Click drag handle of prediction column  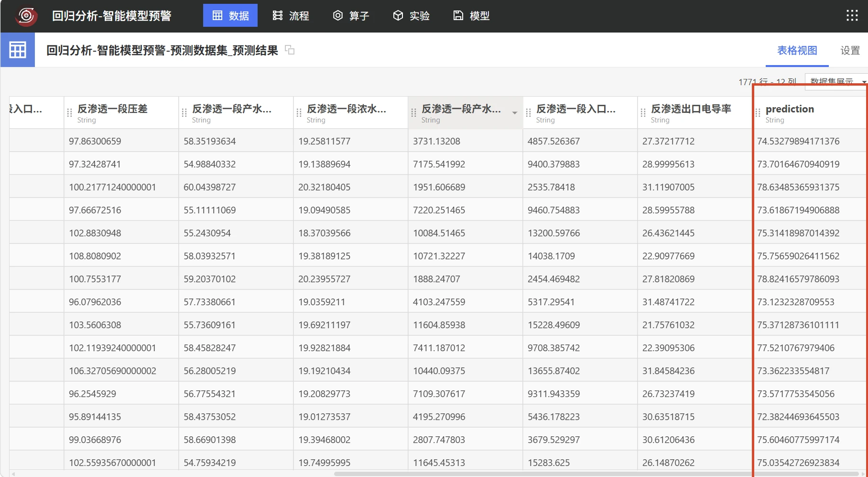(x=758, y=113)
